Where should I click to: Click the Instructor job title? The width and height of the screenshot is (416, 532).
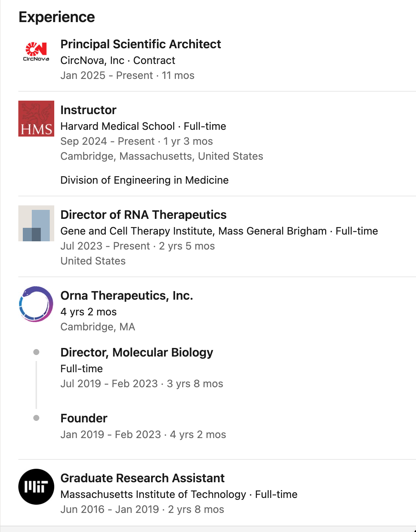tap(88, 110)
